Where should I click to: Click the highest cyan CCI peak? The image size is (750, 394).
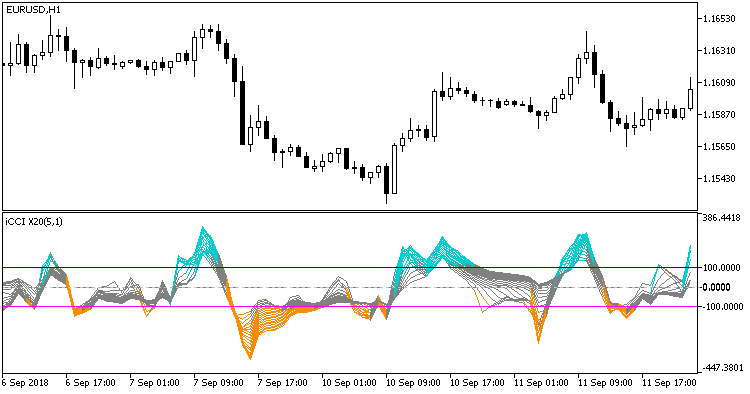(x=203, y=229)
